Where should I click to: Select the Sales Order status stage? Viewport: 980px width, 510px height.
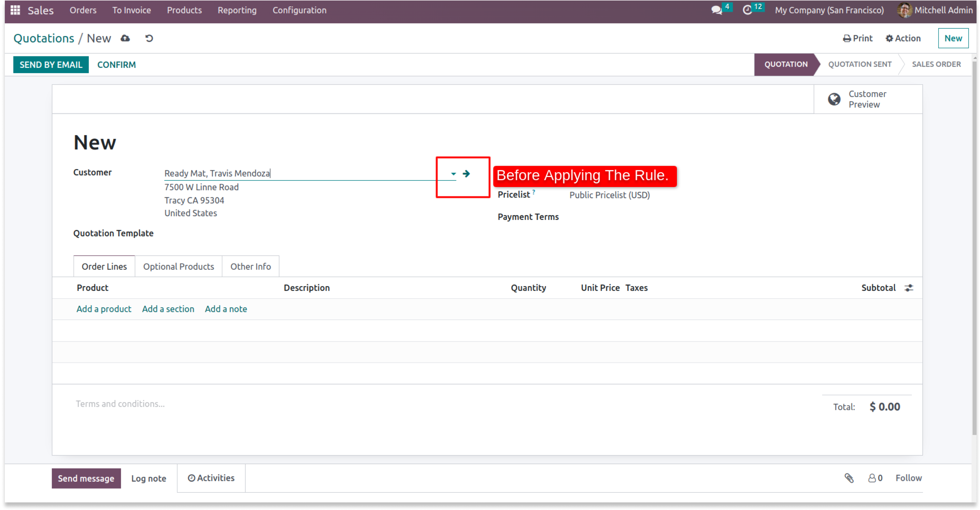936,64
